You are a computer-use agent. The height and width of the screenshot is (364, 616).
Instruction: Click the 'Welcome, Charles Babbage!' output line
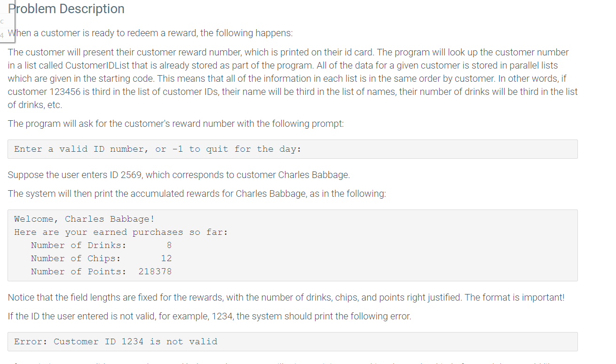pyautogui.click(x=84, y=219)
